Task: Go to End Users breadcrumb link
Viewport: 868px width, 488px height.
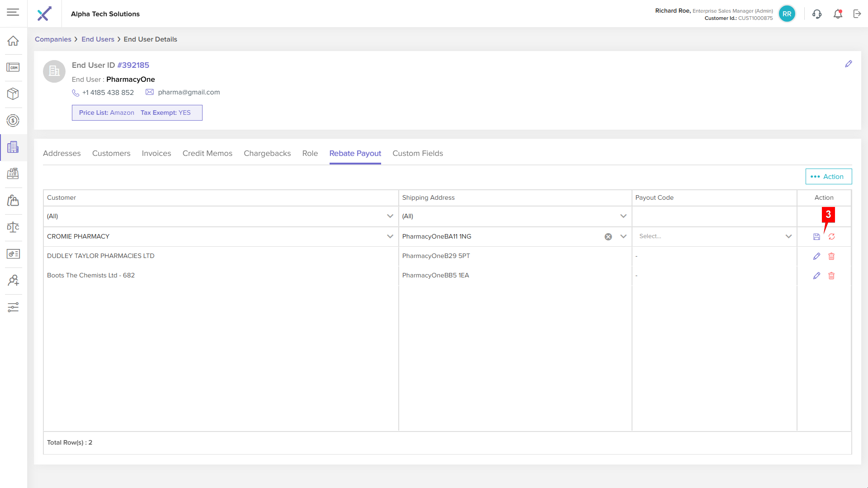Action: (98, 39)
